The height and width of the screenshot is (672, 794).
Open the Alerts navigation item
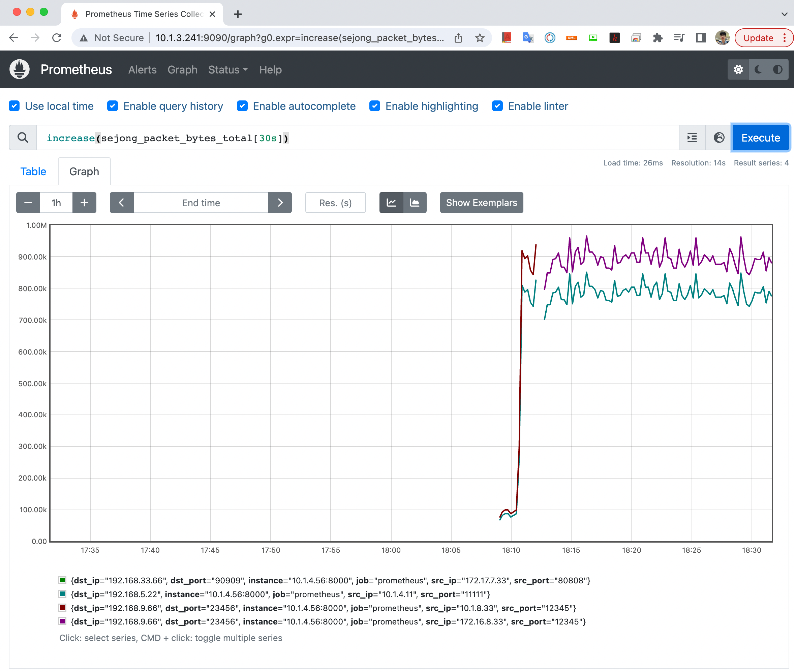click(x=142, y=70)
